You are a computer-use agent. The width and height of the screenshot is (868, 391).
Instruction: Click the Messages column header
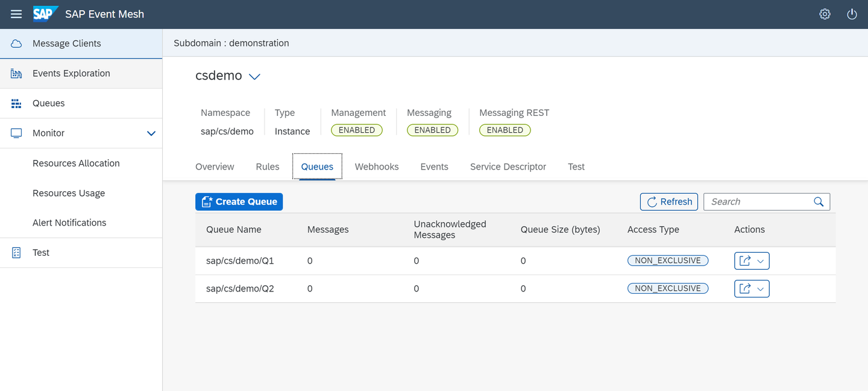328,230
